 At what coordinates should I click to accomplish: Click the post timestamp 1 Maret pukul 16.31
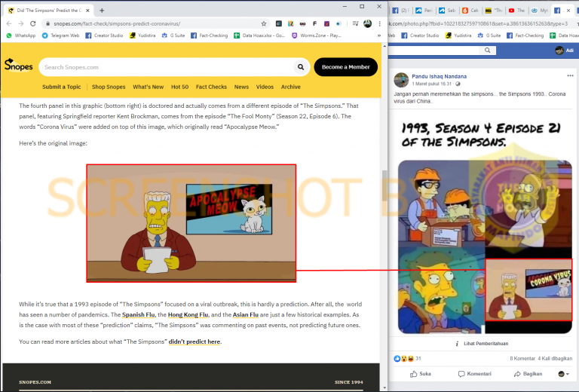tap(432, 84)
